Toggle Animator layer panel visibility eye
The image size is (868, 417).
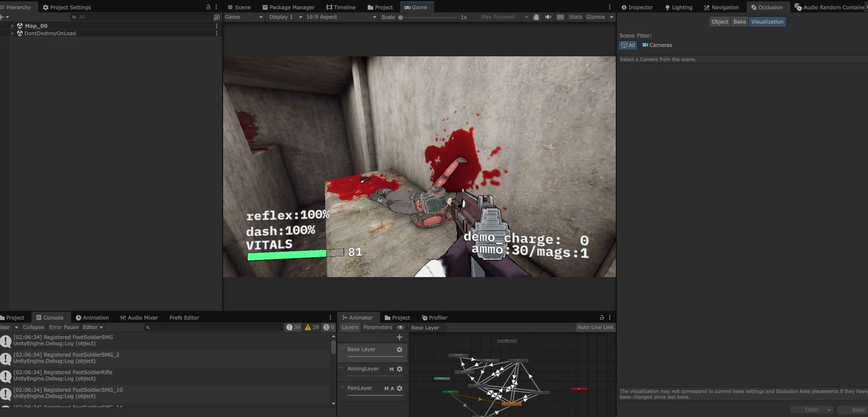point(401,327)
